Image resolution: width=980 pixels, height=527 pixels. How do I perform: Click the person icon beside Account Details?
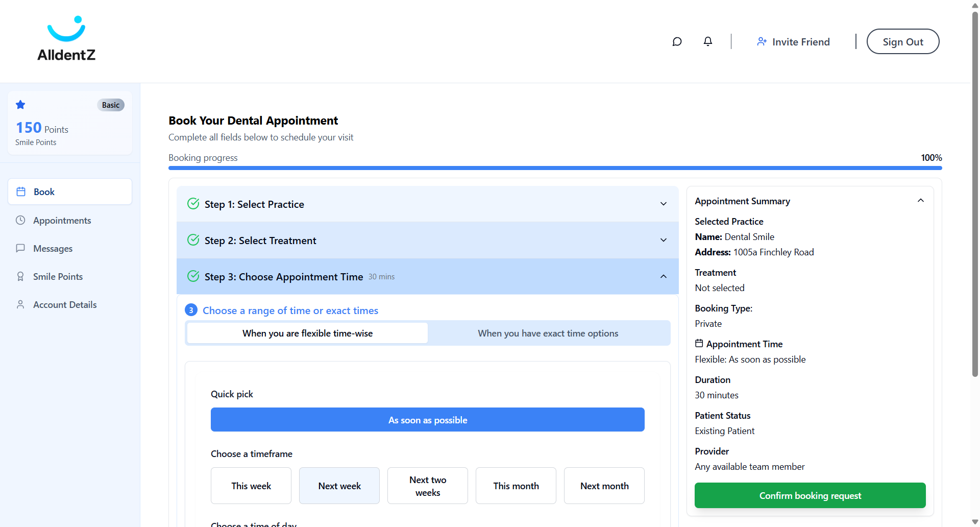tap(20, 305)
